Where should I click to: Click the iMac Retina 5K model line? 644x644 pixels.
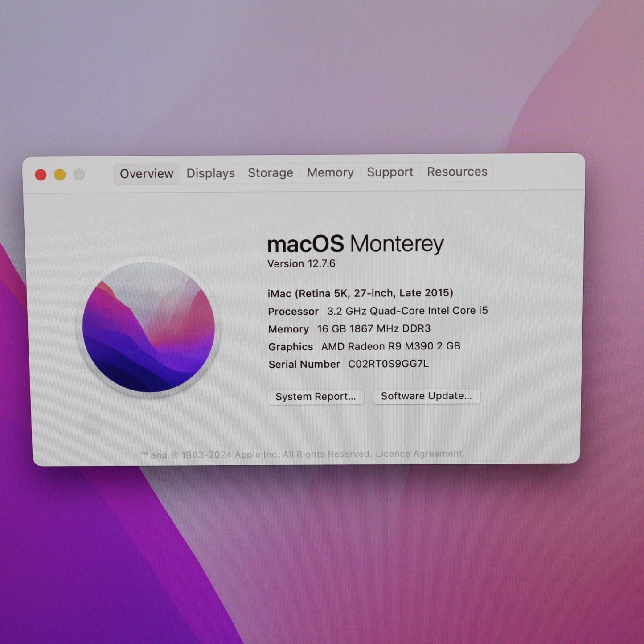pos(360,293)
